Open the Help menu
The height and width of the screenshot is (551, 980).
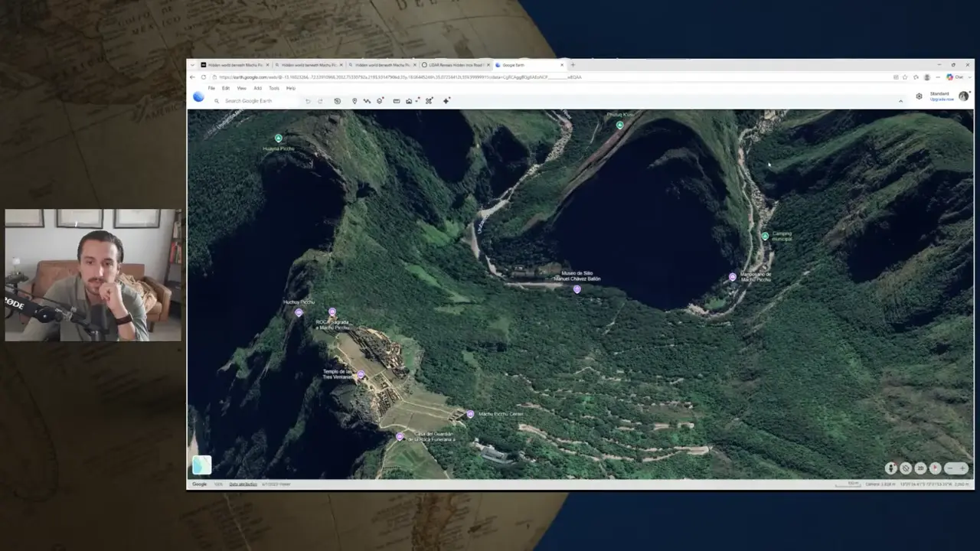click(291, 88)
